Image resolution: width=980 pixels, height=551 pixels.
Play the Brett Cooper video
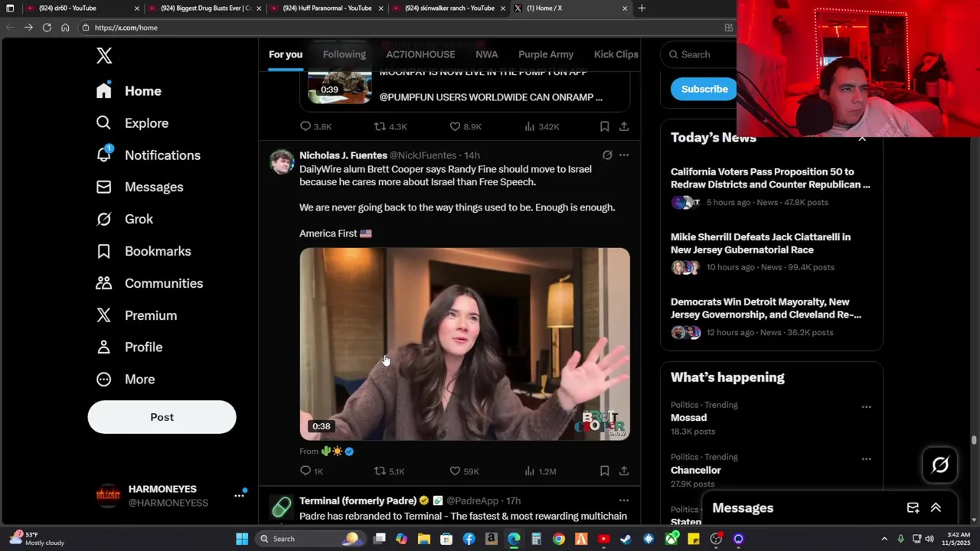click(x=465, y=344)
